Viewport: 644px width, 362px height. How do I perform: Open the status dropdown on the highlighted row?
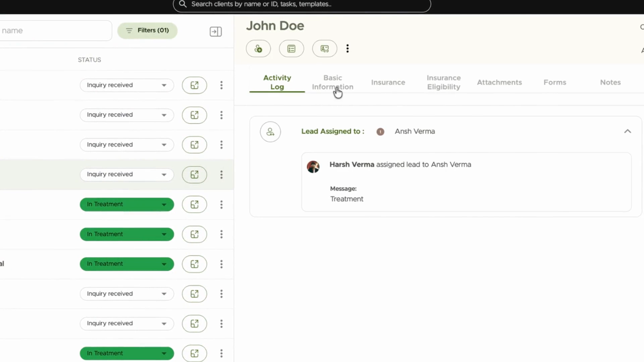[127, 174]
